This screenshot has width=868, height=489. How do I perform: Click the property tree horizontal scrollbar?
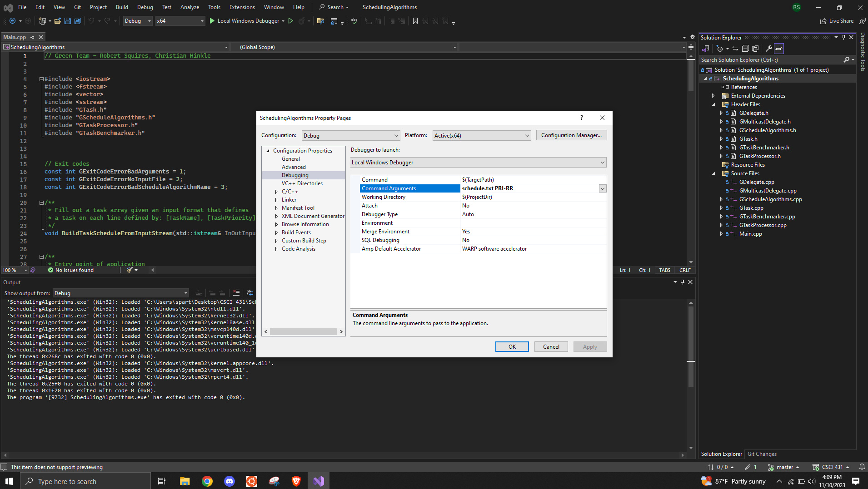coord(304,331)
